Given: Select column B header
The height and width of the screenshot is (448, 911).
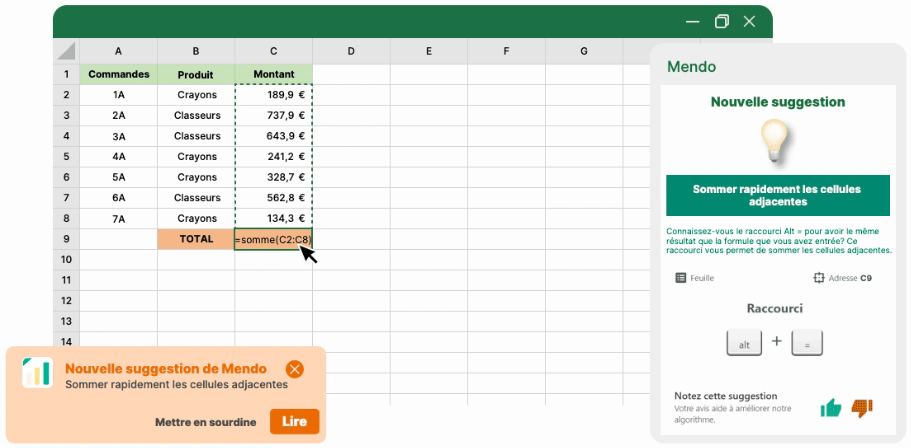Looking at the screenshot, I should pyautogui.click(x=196, y=51).
